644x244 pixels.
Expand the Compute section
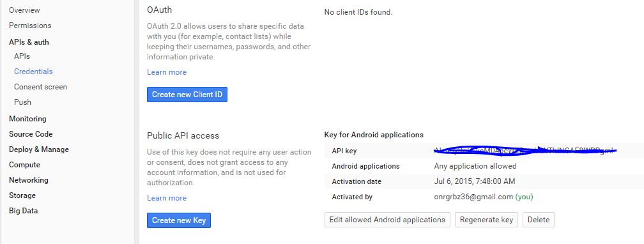click(x=25, y=165)
